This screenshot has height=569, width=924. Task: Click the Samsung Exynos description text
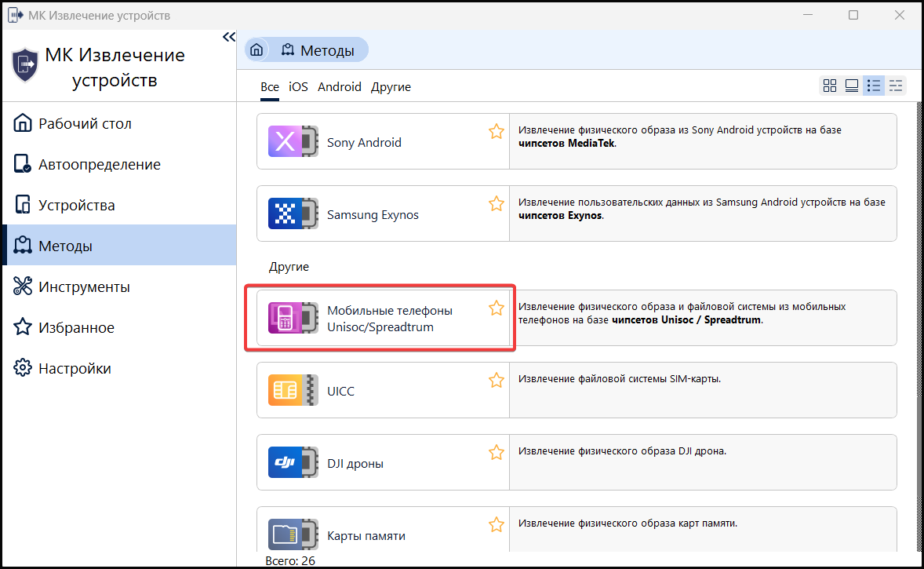pos(702,209)
